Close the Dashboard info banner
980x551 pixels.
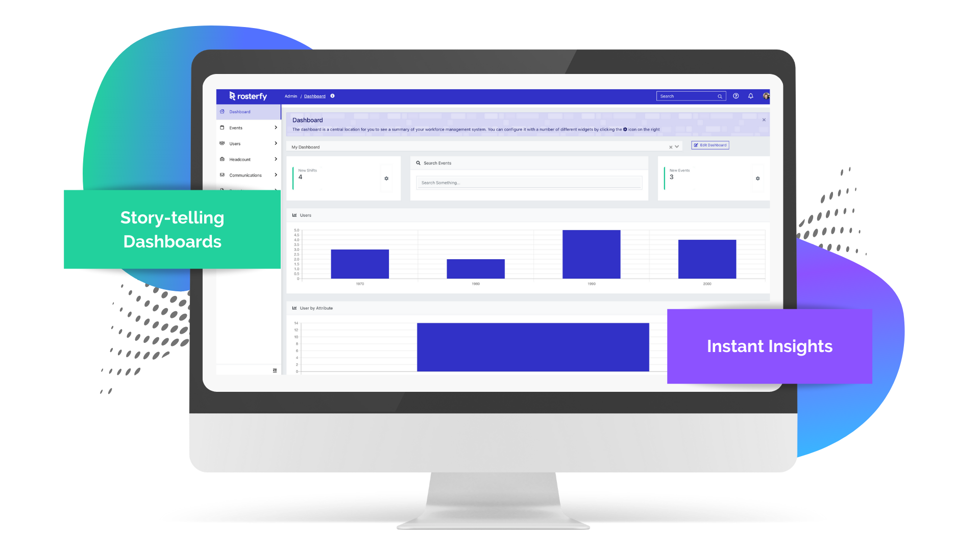tap(764, 120)
